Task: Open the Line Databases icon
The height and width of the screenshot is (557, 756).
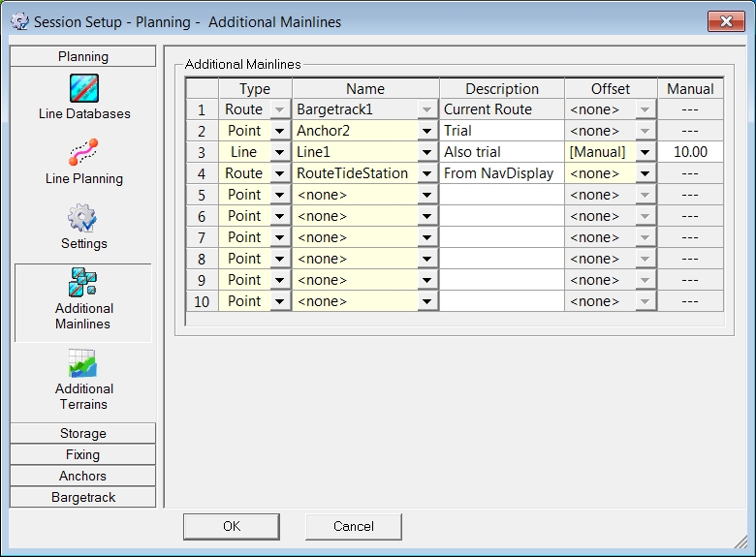Action: point(83,88)
